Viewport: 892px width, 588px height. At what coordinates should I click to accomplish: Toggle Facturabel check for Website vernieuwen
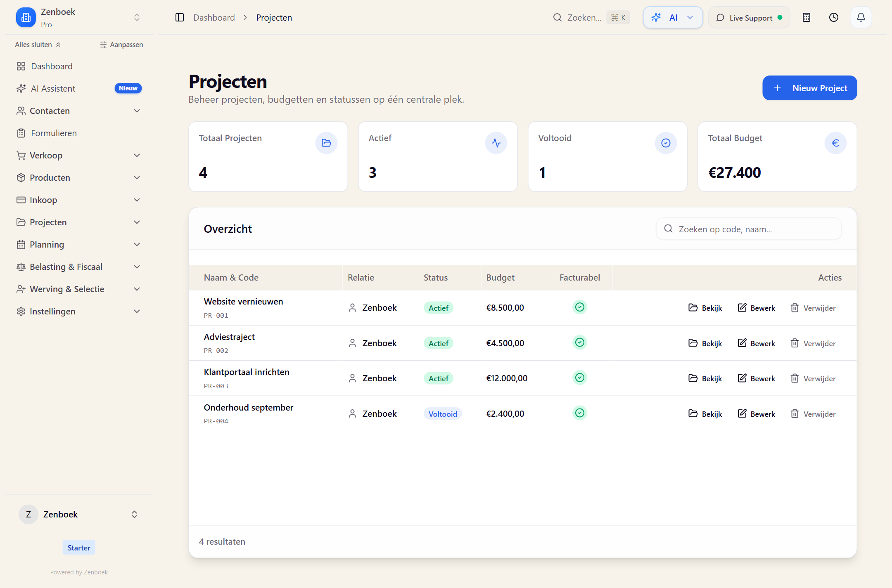580,307
